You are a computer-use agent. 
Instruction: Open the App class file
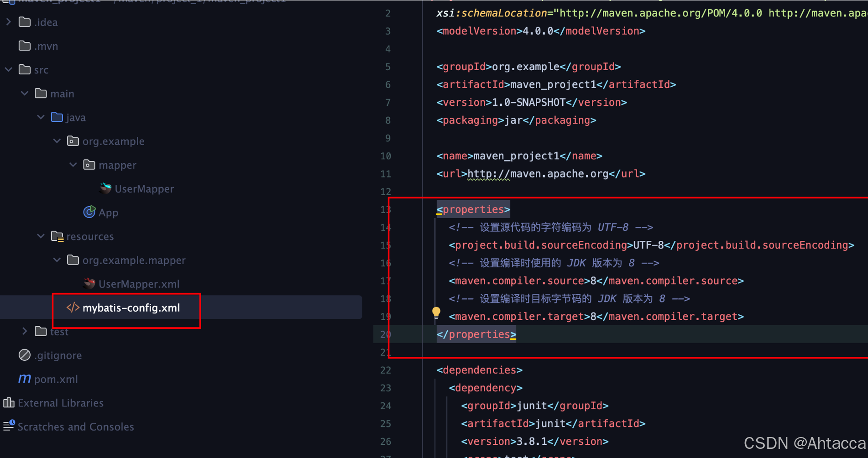coord(109,213)
